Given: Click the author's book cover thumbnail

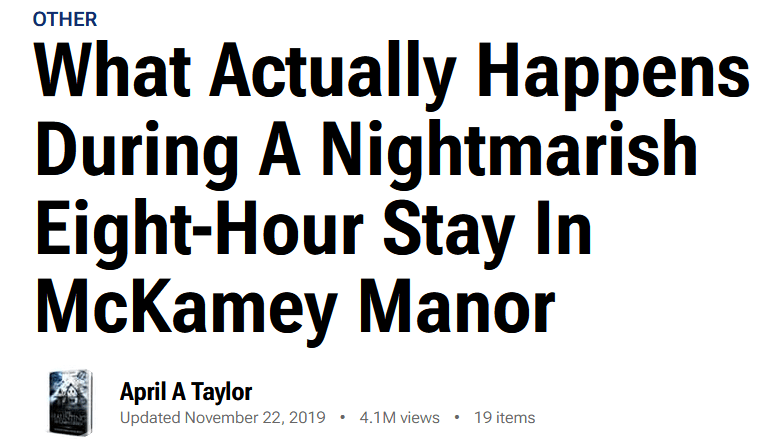Looking at the screenshot, I should tap(70, 401).
